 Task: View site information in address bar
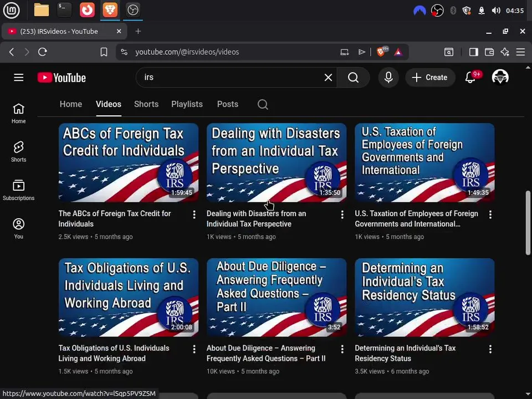pos(124,52)
